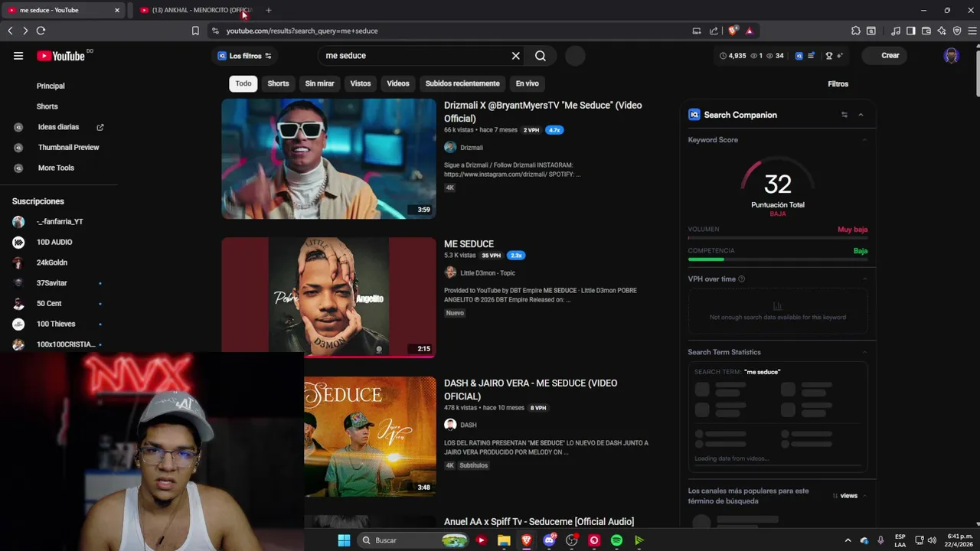Open a new browser tab with the plus

(268, 10)
